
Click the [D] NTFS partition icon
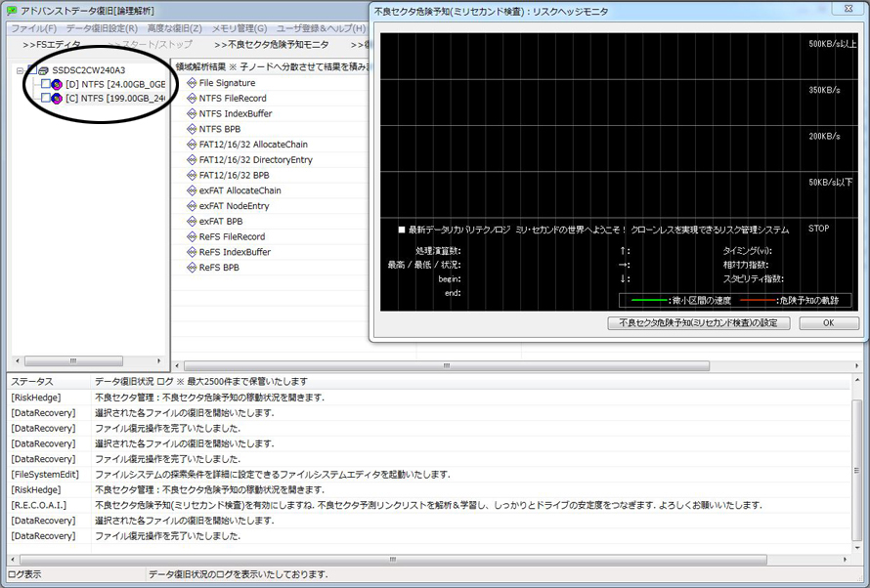tap(57, 85)
